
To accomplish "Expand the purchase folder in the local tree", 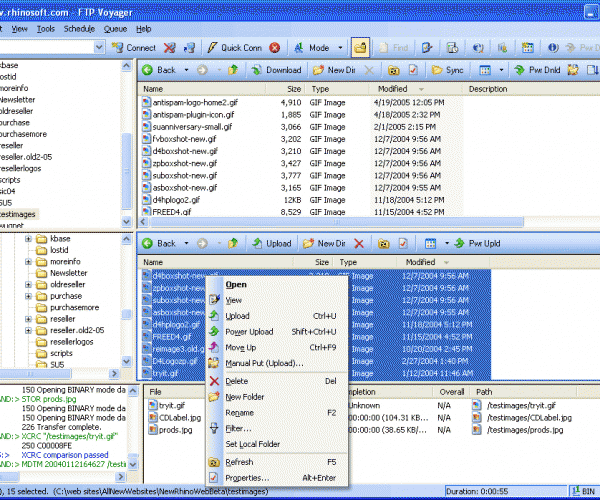I will coord(28,296).
